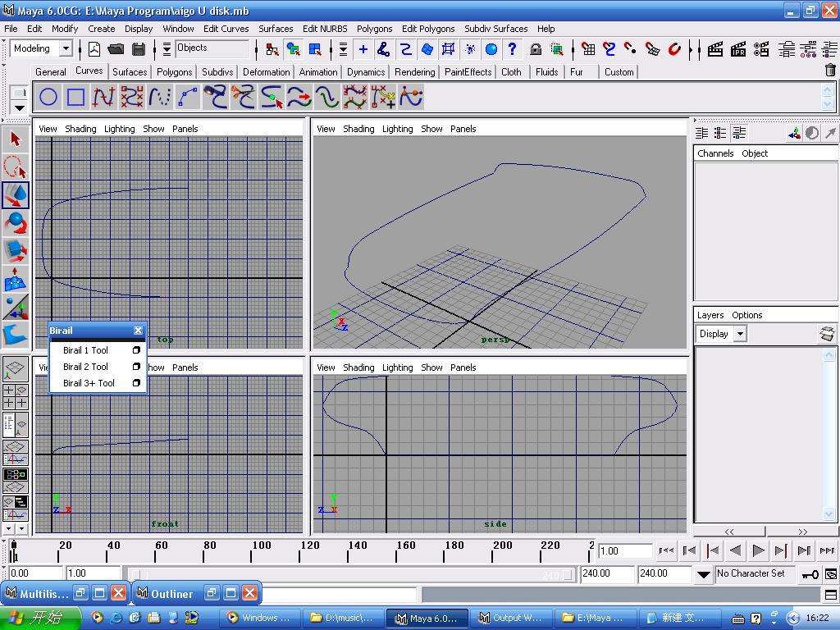840x630 pixels.
Task: Activate the Move tool
Action: point(15,195)
